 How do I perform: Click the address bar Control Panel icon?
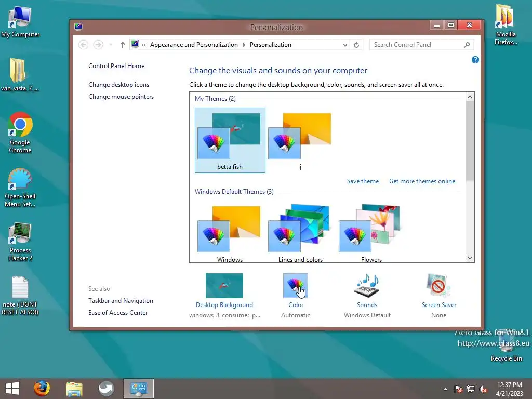(136, 45)
